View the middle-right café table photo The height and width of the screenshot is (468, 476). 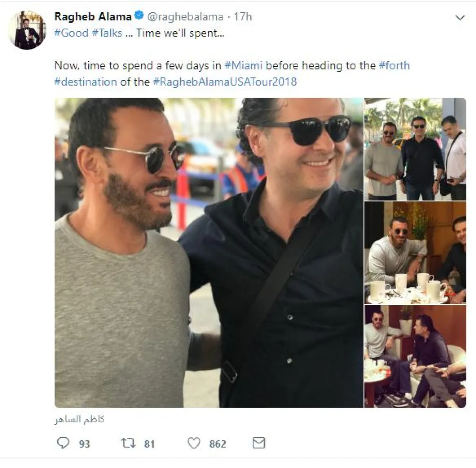click(x=415, y=252)
